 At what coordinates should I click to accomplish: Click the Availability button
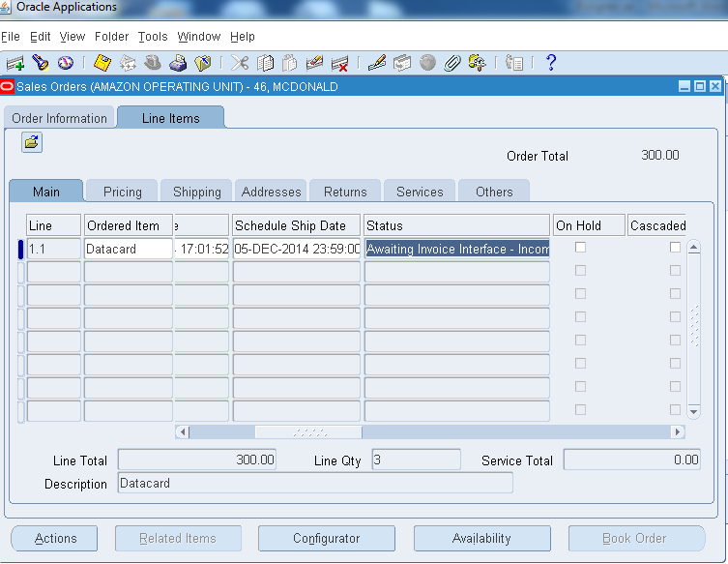(481, 538)
